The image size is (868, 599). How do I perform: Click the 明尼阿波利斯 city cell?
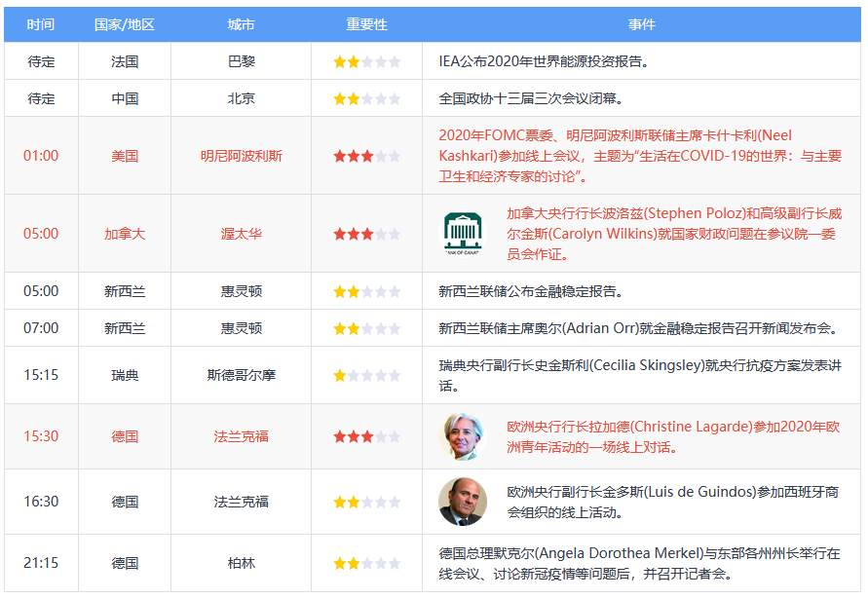coord(241,156)
